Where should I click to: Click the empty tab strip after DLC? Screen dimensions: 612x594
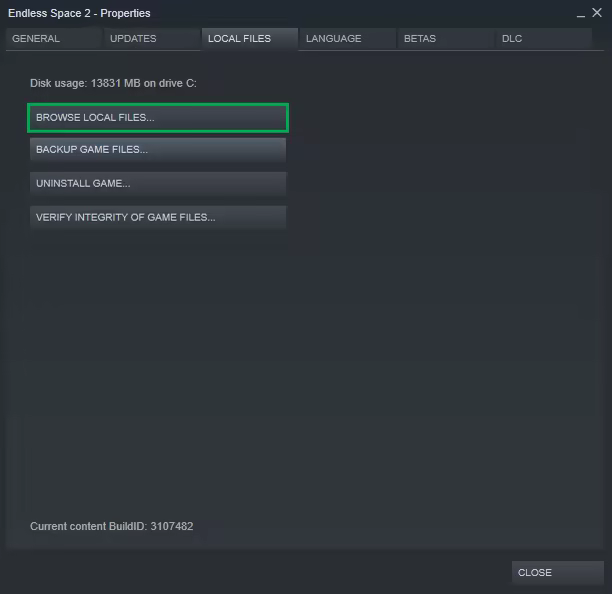pyautogui.click(x=598, y=39)
